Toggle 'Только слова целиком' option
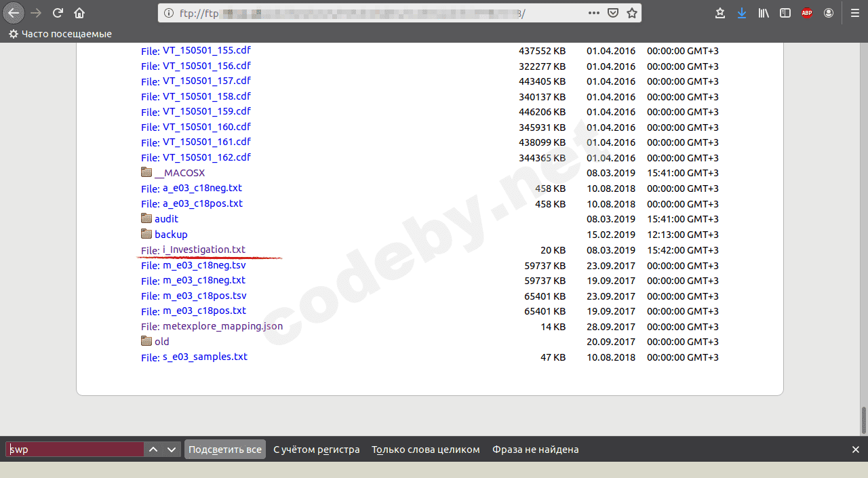The width and height of the screenshot is (868, 478). coord(426,450)
